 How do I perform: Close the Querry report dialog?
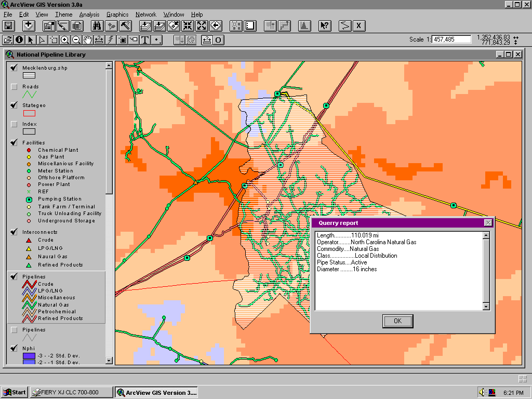[488, 222]
